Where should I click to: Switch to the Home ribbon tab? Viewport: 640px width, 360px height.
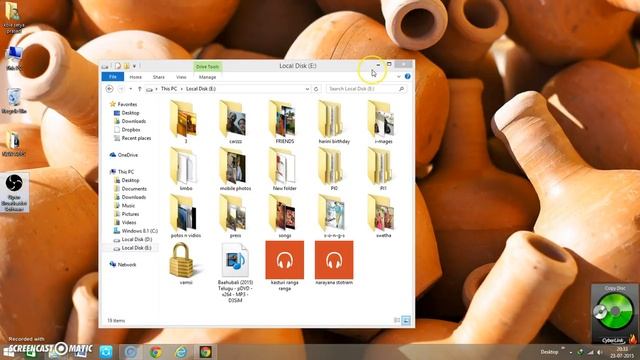(136, 77)
